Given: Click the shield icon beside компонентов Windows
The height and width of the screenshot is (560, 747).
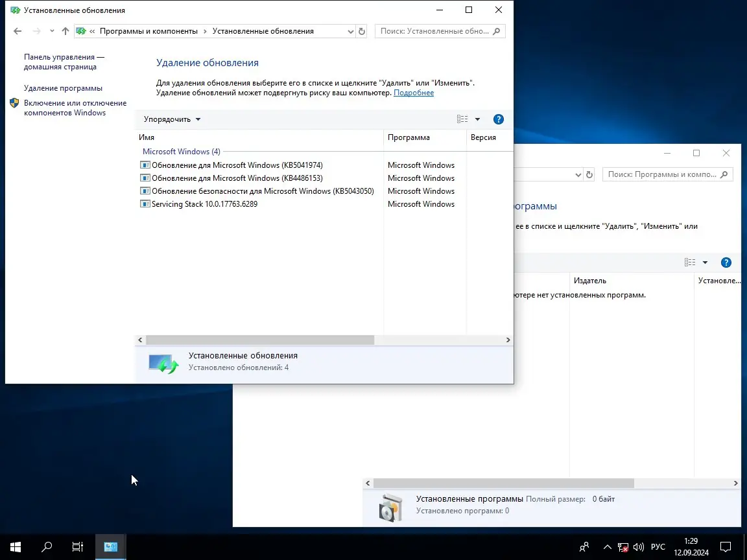Looking at the screenshot, I should pos(14,103).
